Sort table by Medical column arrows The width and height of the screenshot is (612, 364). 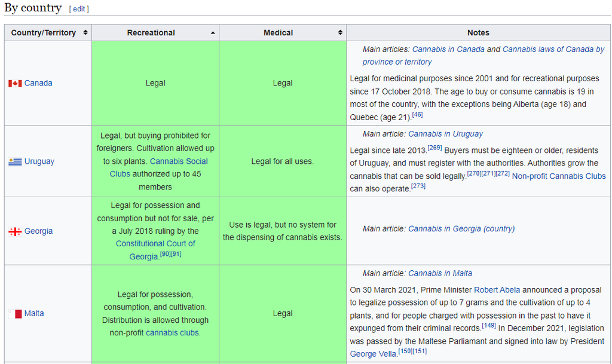click(x=340, y=33)
